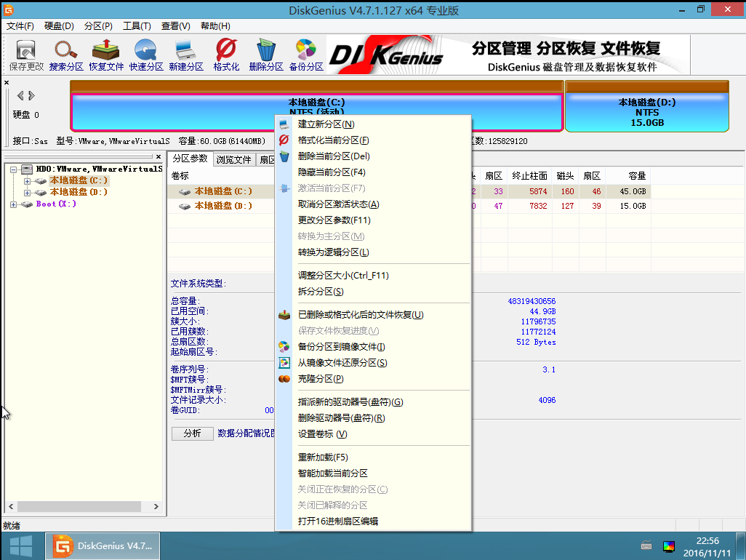Choose 指派新的驱动器号(盘符)(G)
746x560 pixels.
pos(374,402)
